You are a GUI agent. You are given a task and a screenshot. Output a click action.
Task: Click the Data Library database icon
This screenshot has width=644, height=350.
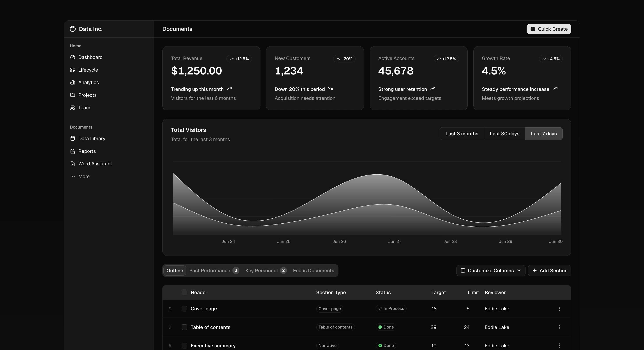(x=73, y=138)
